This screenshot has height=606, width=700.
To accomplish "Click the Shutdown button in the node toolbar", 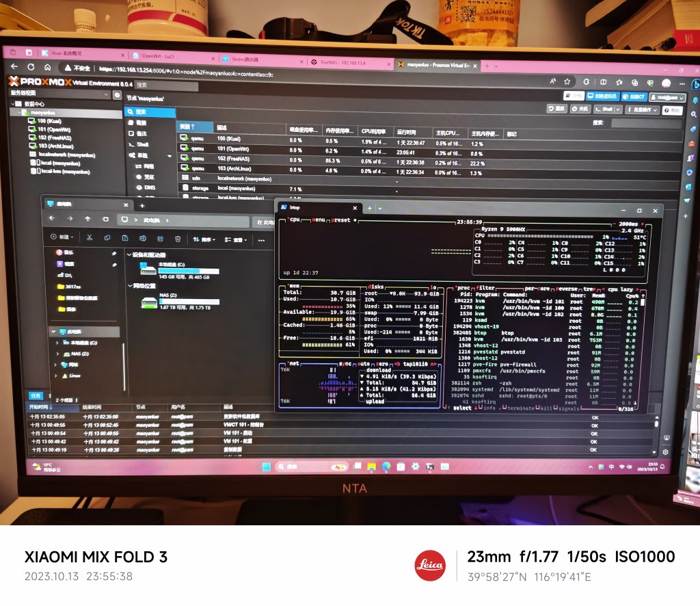I will (x=580, y=109).
